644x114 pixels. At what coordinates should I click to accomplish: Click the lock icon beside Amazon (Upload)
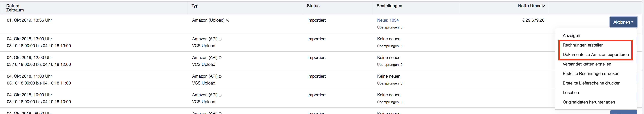tap(227, 21)
